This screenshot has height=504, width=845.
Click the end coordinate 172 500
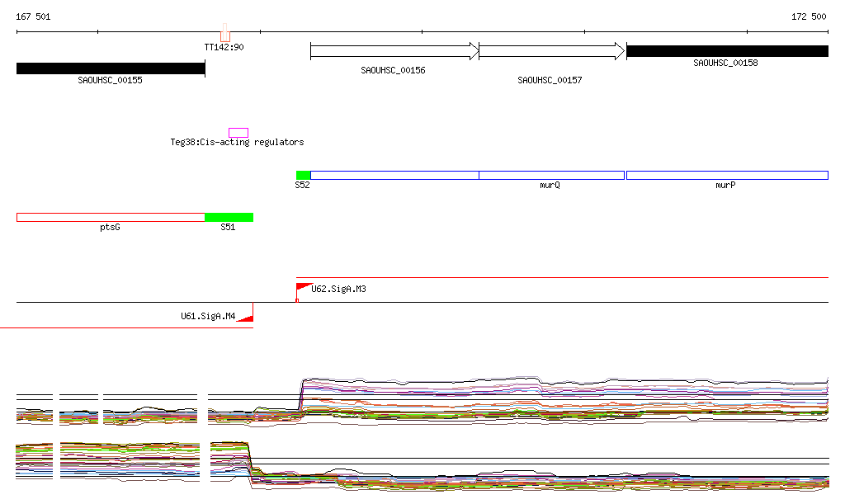[809, 16]
